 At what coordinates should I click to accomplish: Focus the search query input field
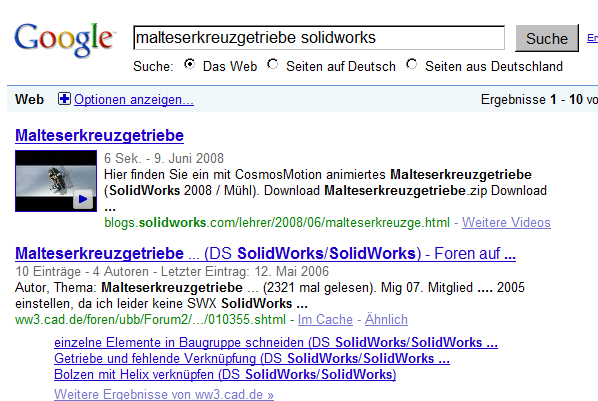click(x=319, y=37)
